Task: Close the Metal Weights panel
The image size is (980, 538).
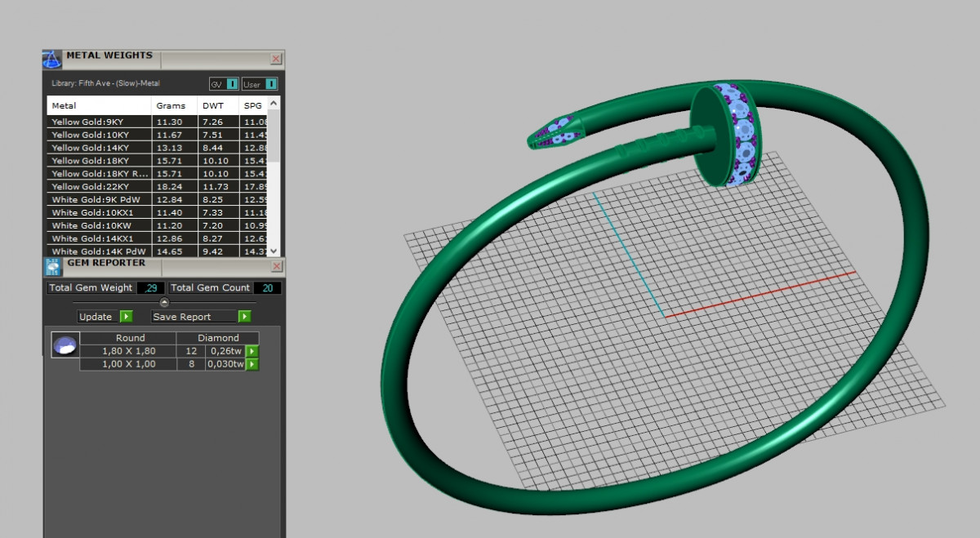Action: (276, 59)
